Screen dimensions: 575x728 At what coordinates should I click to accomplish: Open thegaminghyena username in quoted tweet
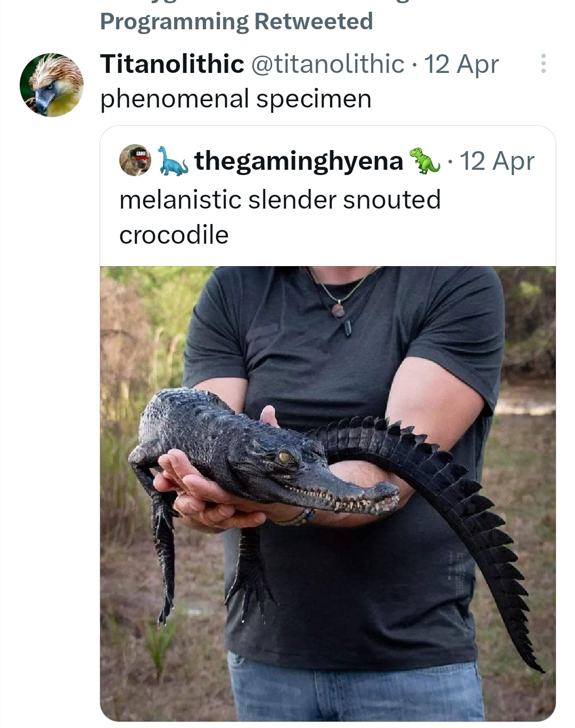[x=299, y=161]
